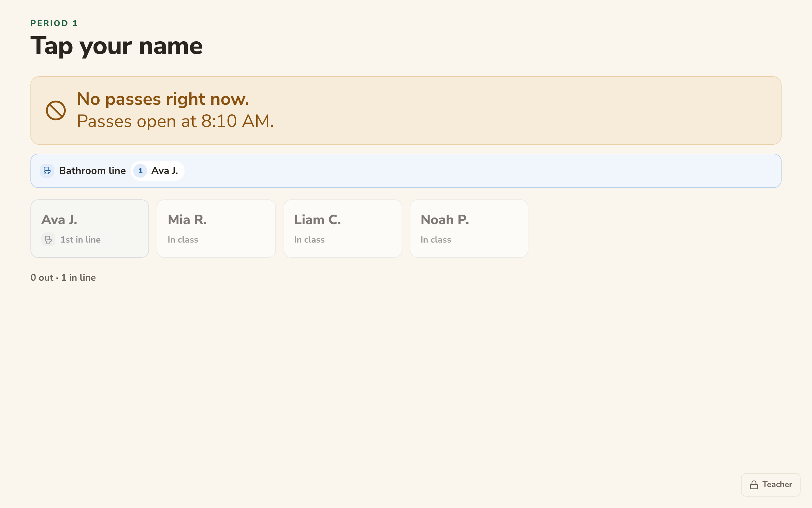The width and height of the screenshot is (812, 508).
Task: Click the "No passes right now." heading
Action: click(x=163, y=99)
